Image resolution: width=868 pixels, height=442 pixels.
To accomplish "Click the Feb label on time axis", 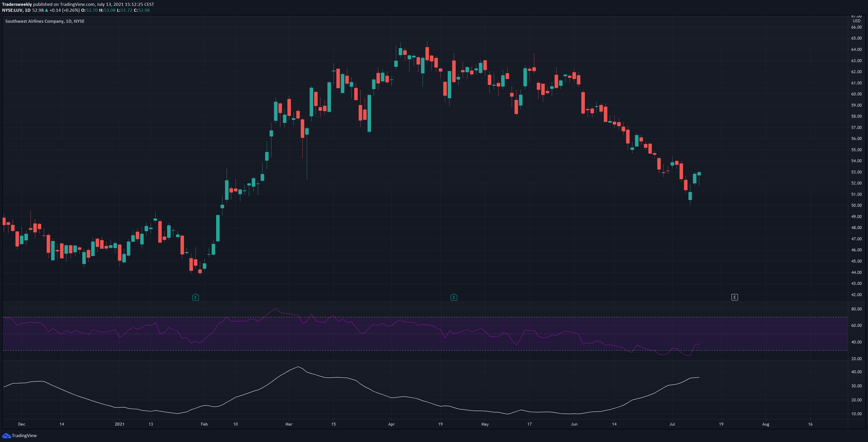I will click(204, 424).
